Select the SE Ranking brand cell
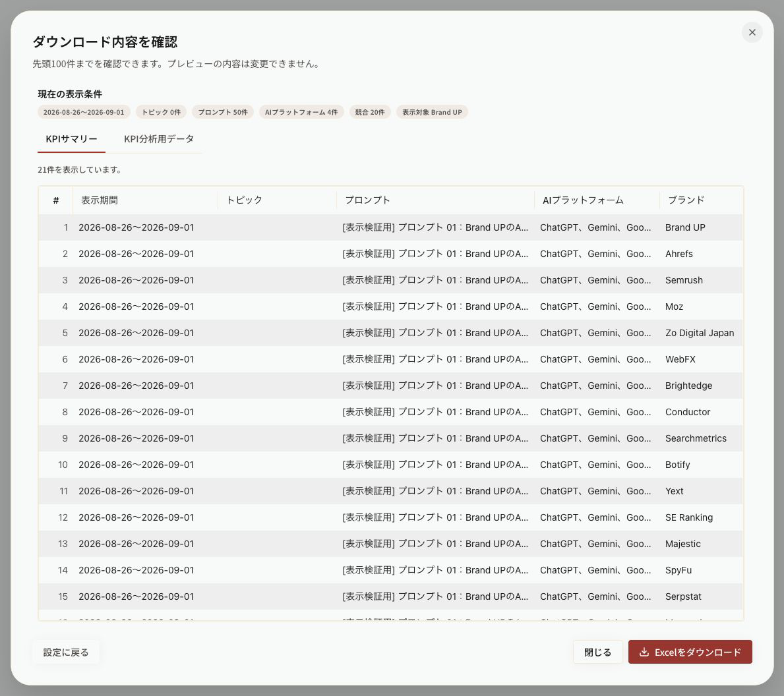 coord(702,517)
